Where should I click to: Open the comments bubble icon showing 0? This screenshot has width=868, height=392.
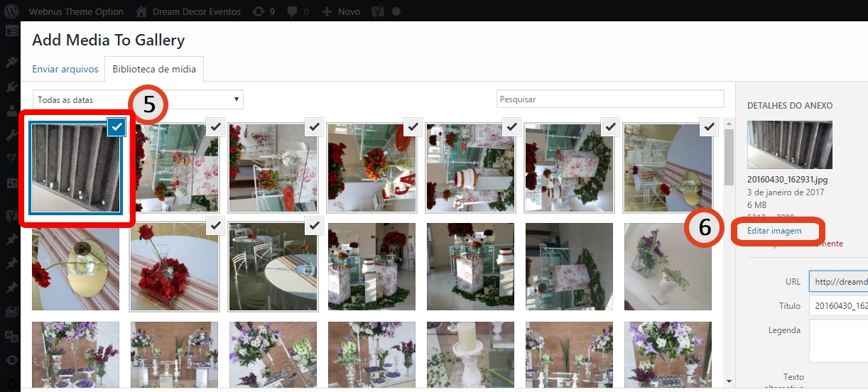pos(298,11)
